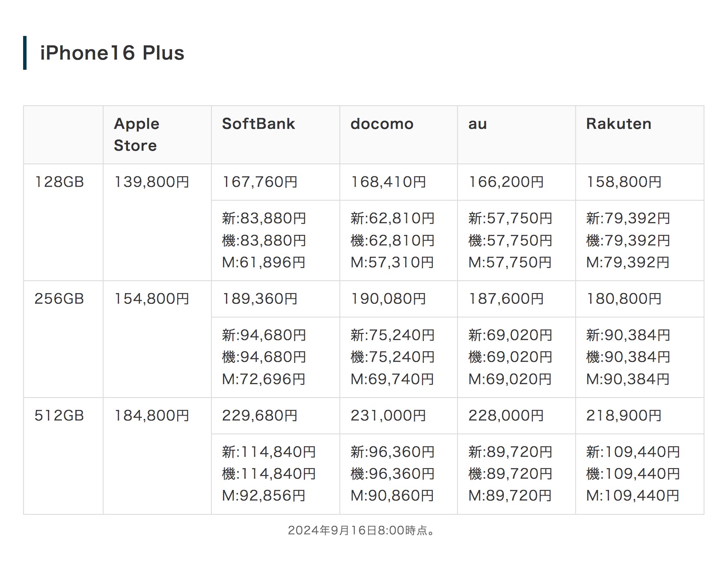Click Rakuten price 158,800円
The image size is (728, 561).
click(x=624, y=182)
